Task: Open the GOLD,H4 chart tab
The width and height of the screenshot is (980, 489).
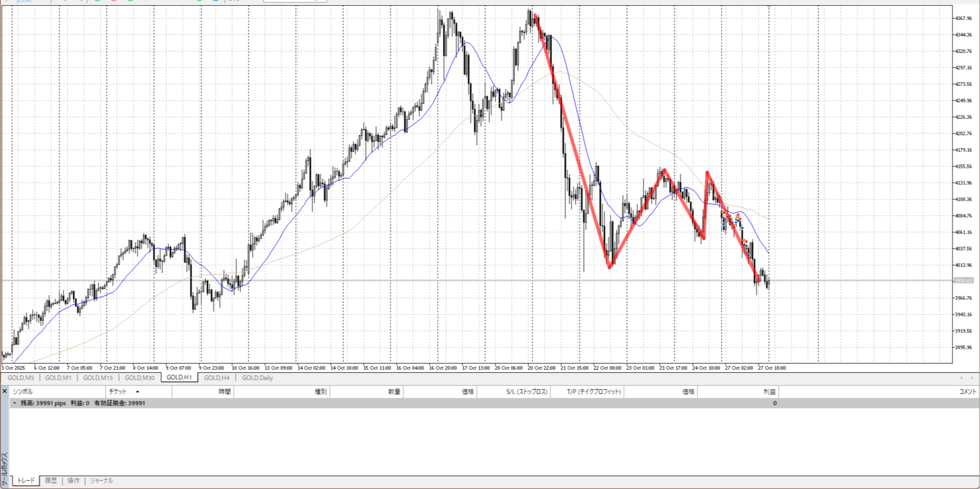Action: tap(216, 378)
